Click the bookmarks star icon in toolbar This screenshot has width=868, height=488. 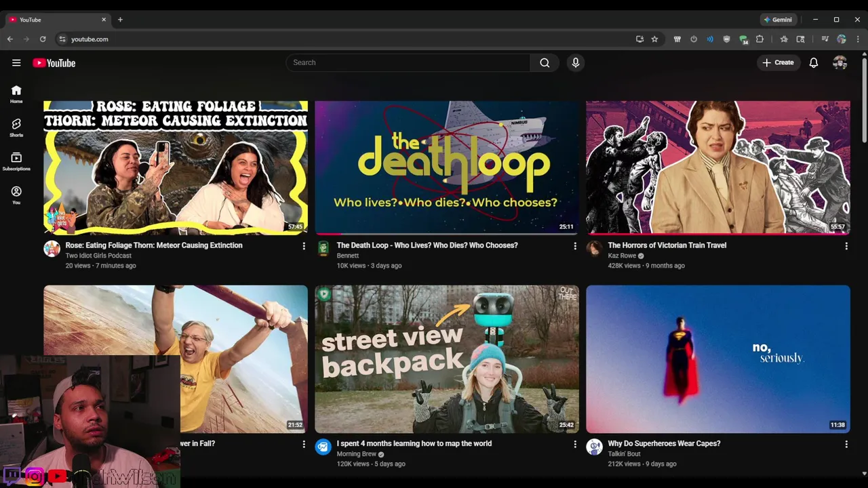784,39
